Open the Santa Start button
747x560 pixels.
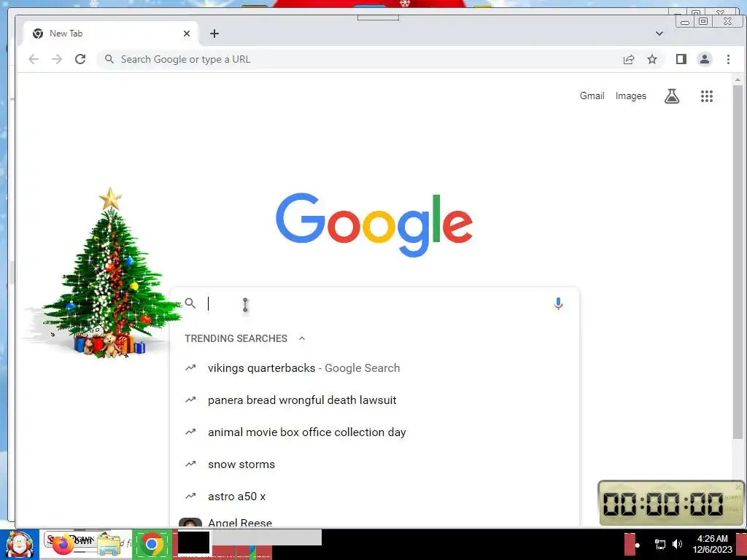(20, 544)
